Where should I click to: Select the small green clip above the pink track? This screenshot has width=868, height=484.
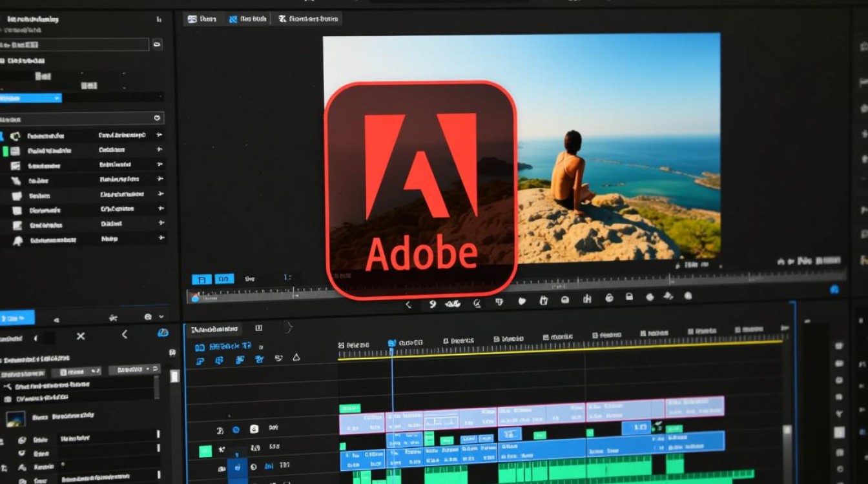click(x=349, y=408)
